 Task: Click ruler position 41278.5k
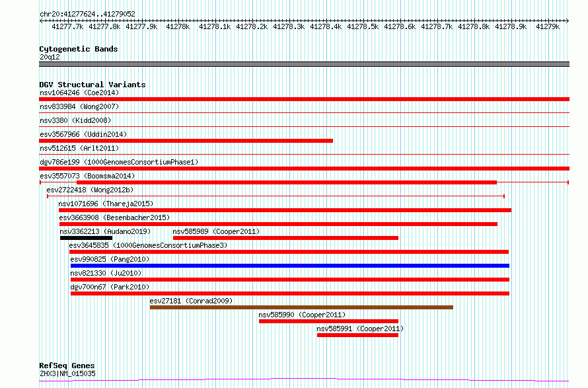(x=363, y=26)
